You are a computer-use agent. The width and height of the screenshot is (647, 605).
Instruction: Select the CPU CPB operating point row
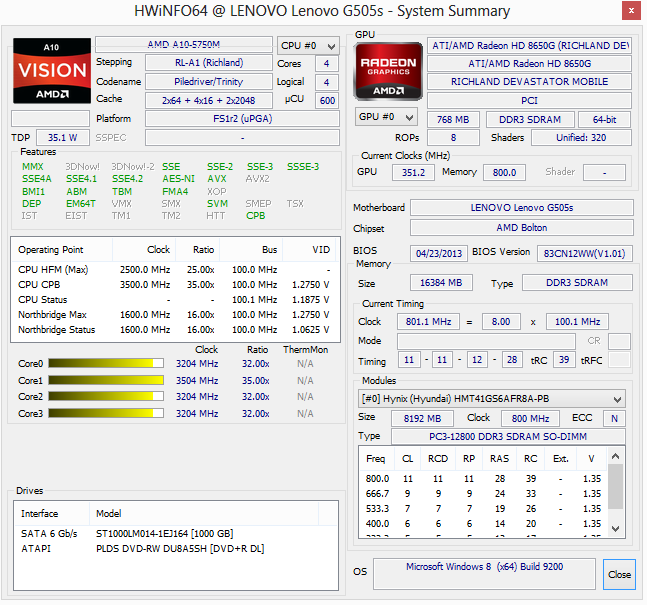point(174,285)
